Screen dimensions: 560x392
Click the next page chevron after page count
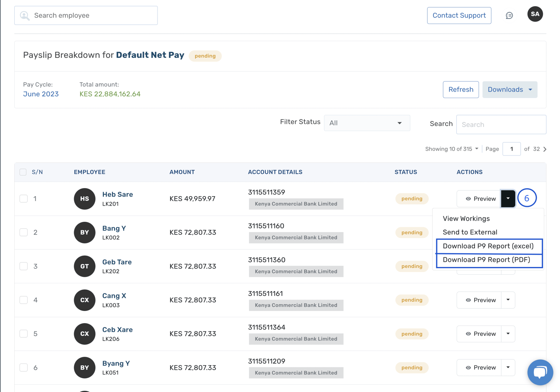[545, 149]
